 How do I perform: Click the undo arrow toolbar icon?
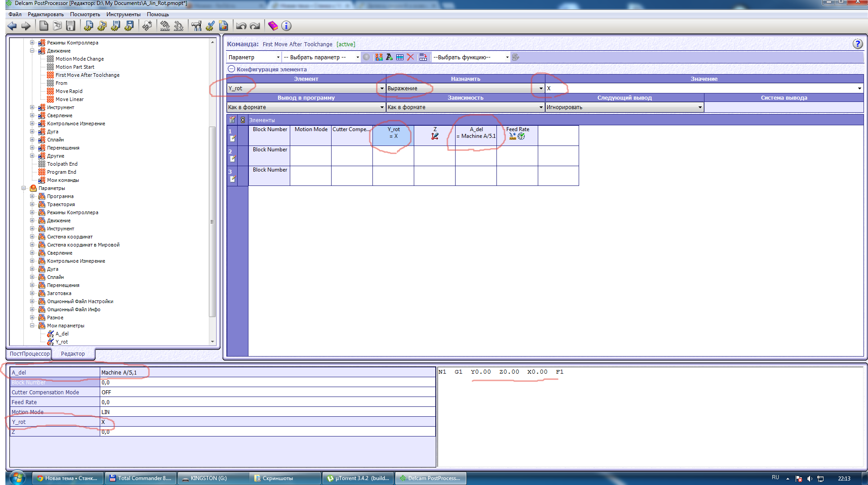coord(241,26)
